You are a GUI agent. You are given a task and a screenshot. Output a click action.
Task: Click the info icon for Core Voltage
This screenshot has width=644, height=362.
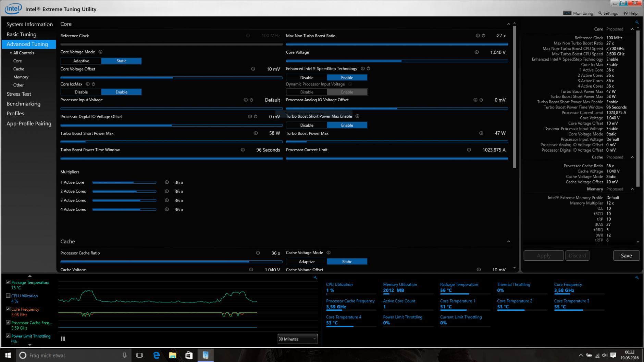tap(476, 52)
